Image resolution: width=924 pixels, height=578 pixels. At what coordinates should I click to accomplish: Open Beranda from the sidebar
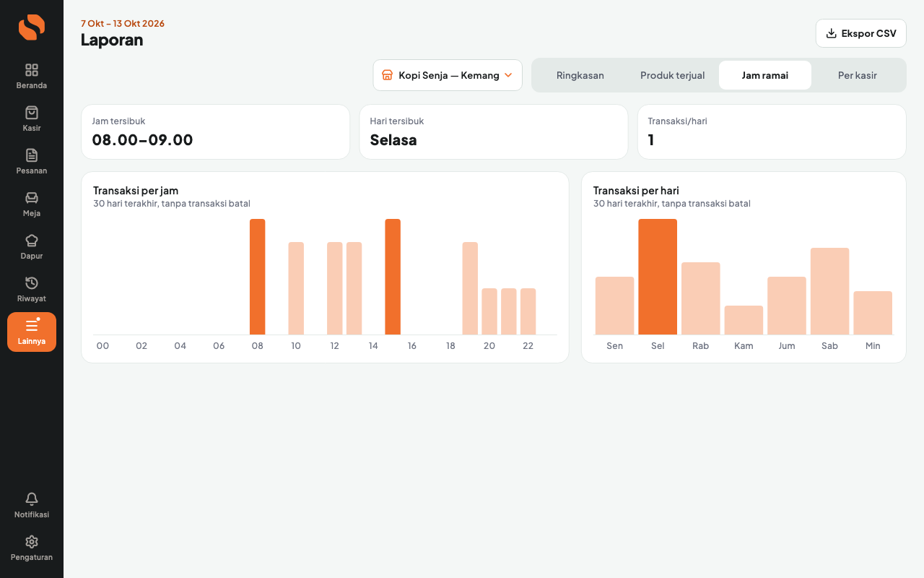(x=32, y=76)
